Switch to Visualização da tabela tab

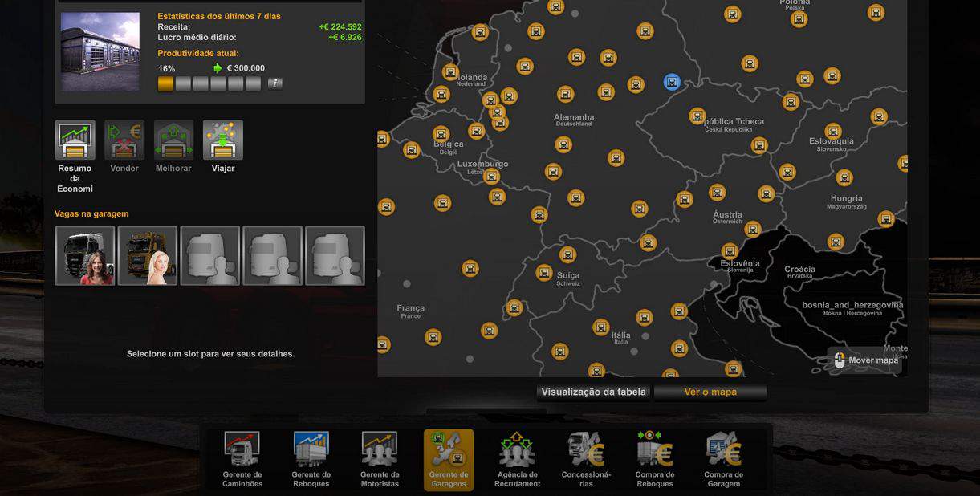(x=593, y=392)
